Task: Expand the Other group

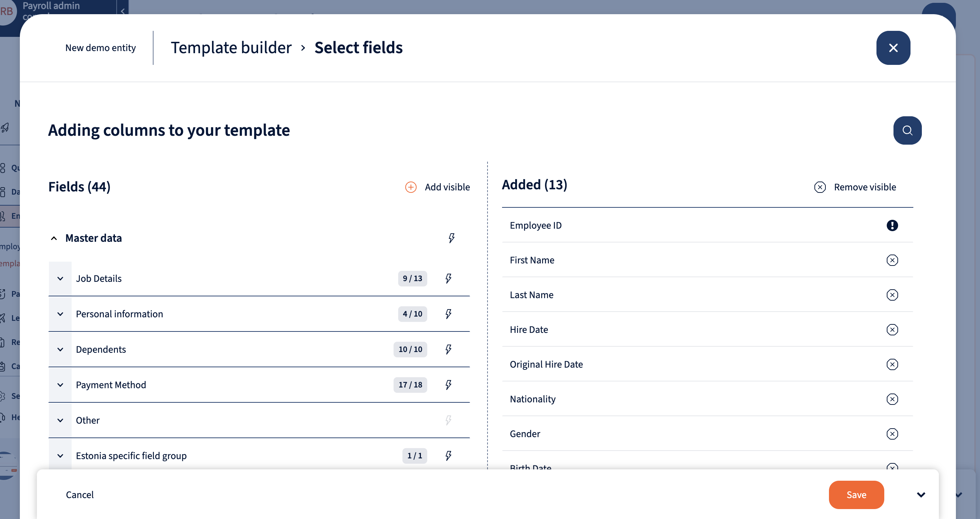Action: point(60,420)
